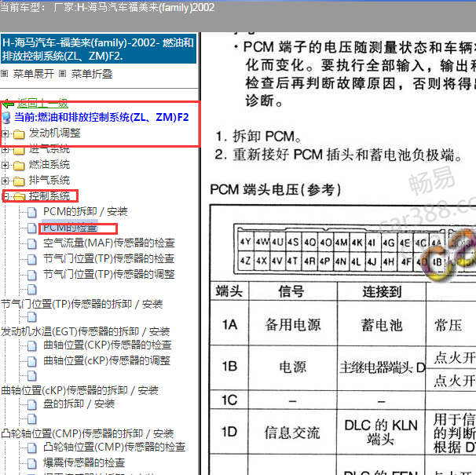Click the page icon for 节气门位置(TP)传感器的检查
This screenshot has width=476, height=475.
pos(32,259)
